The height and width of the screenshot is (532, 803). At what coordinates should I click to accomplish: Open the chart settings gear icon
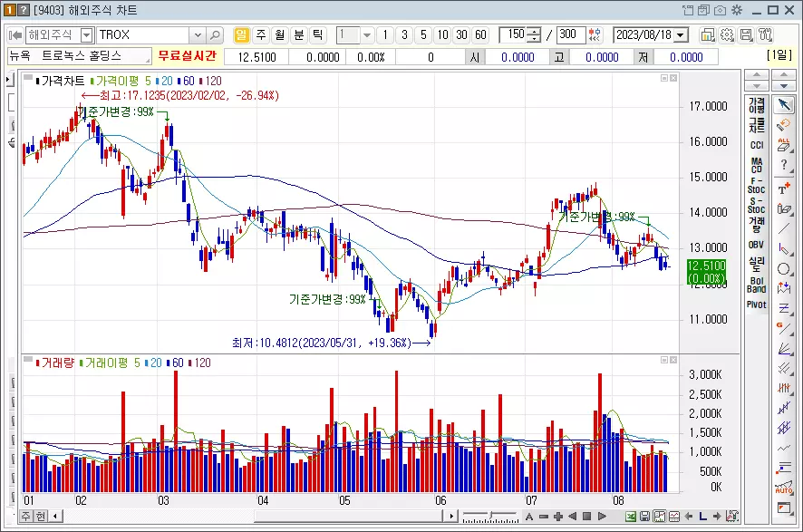pyautogui.click(x=727, y=34)
